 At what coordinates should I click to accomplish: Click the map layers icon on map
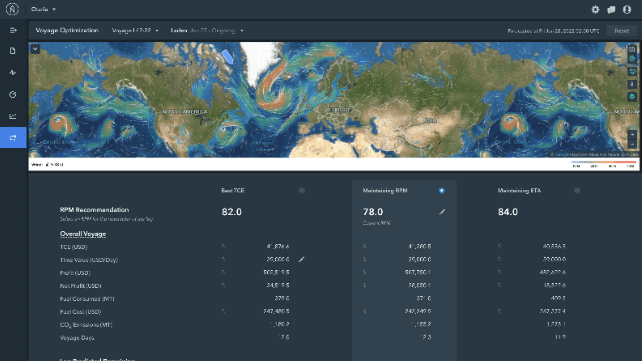point(632,49)
